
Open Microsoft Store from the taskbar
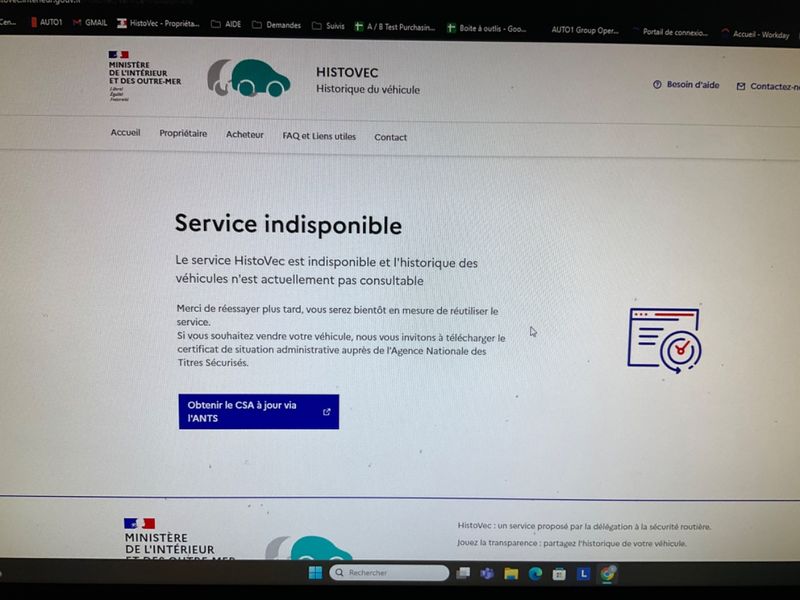[x=559, y=574]
